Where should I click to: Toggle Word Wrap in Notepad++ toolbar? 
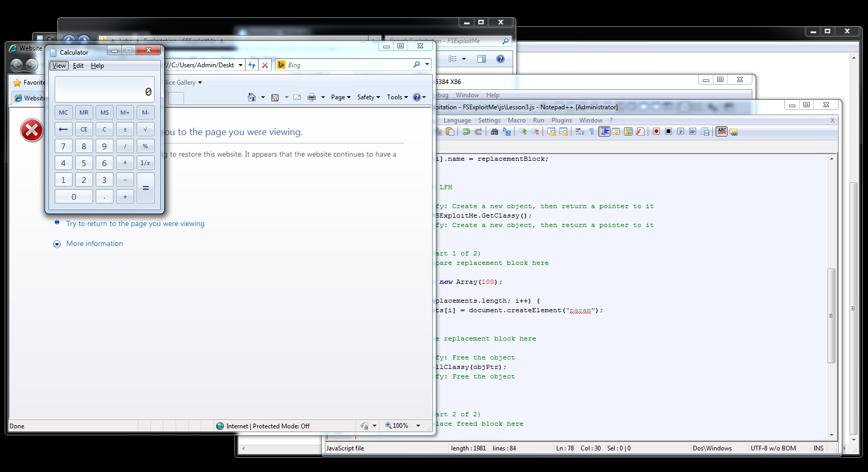[580, 131]
